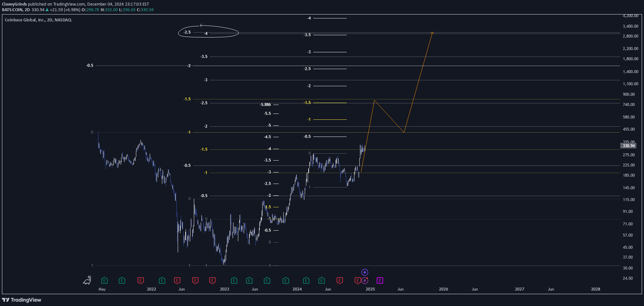
Task: Click the -5.886 fib extension label
Action: click(x=266, y=105)
